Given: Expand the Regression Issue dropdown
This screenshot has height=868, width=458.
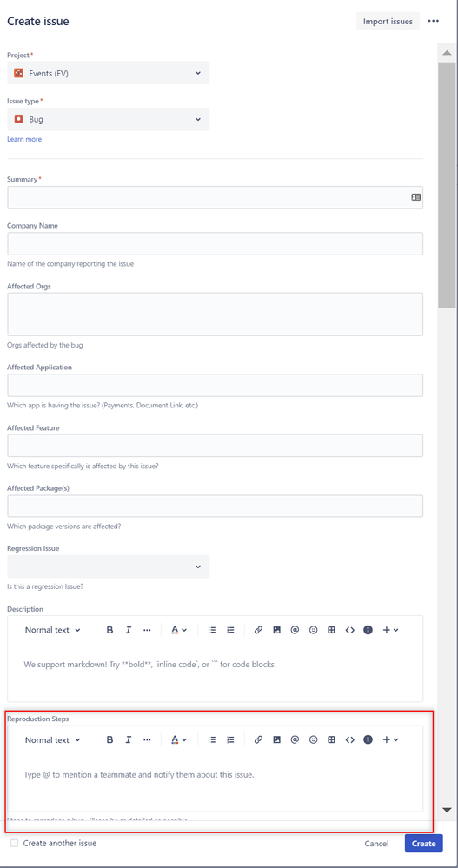Looking at the screenshot, I should click(109, 567).
